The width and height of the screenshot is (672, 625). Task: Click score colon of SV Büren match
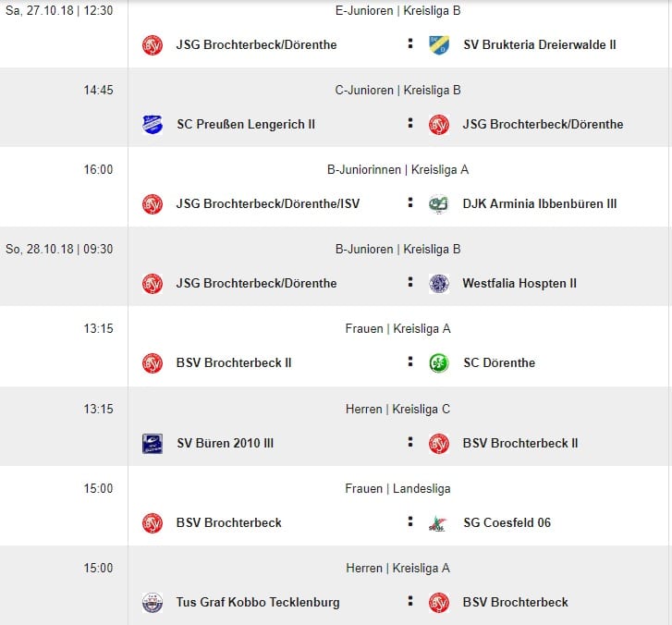click(x=410, y=442)
